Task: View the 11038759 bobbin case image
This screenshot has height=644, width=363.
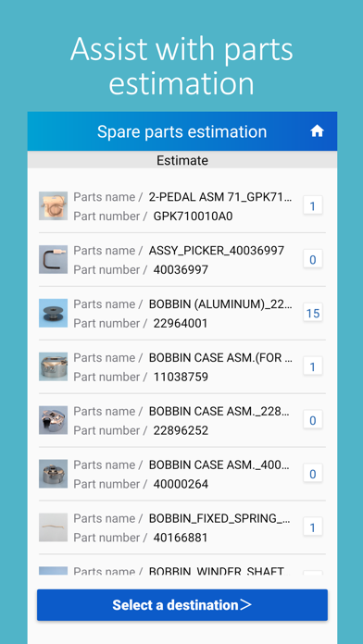Action: coord(54,366)
